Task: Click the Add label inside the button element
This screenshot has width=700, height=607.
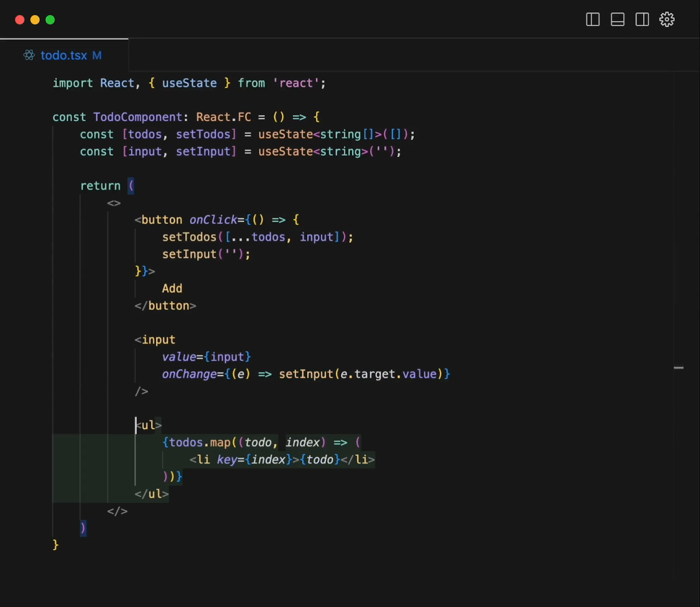Action: pos(172,288)
